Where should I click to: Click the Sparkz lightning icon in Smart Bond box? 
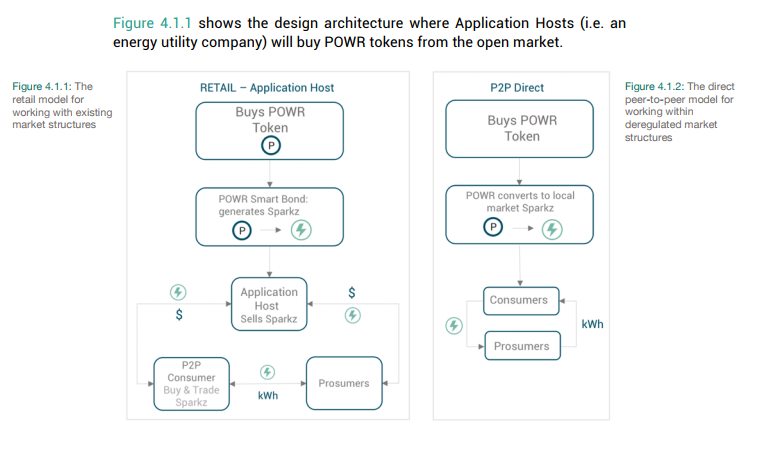click(x=301, y=230)
